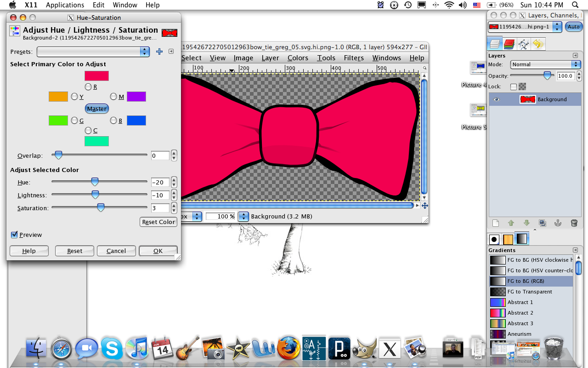The image size is (588, 368).
Task: Open the Filters menu
Action: pos(354,58)
